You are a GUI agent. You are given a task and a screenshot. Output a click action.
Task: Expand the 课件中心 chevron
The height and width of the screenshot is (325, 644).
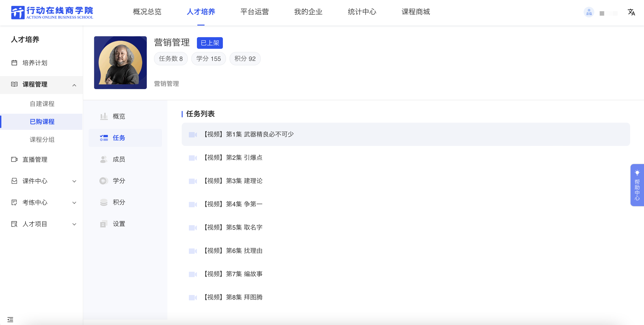coord(74,181)
